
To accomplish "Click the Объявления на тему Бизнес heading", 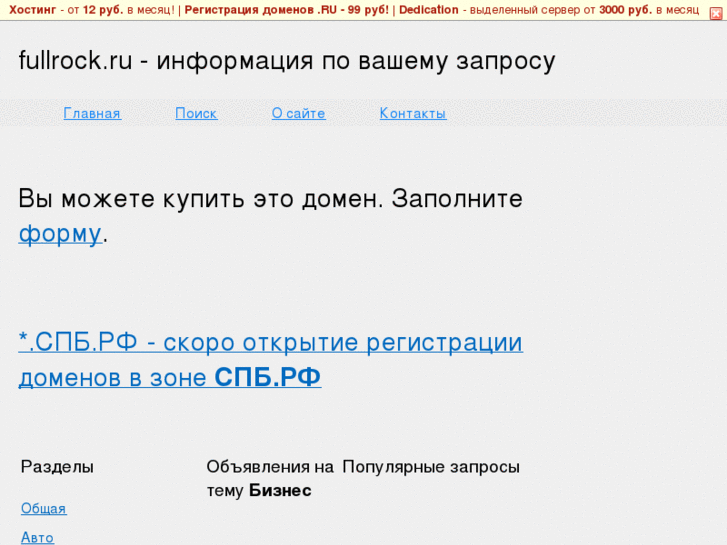I will [x=270, y=478].
